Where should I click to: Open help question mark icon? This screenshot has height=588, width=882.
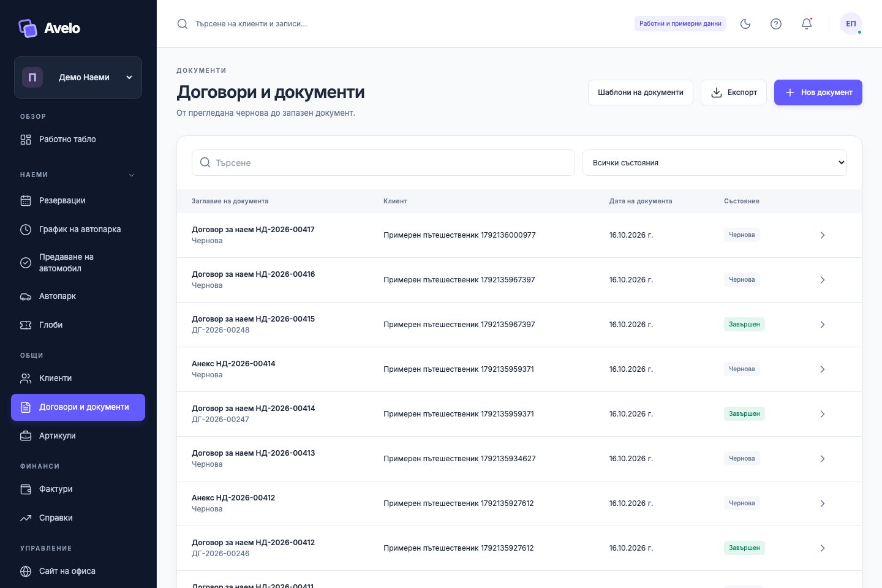click(776, 24)
